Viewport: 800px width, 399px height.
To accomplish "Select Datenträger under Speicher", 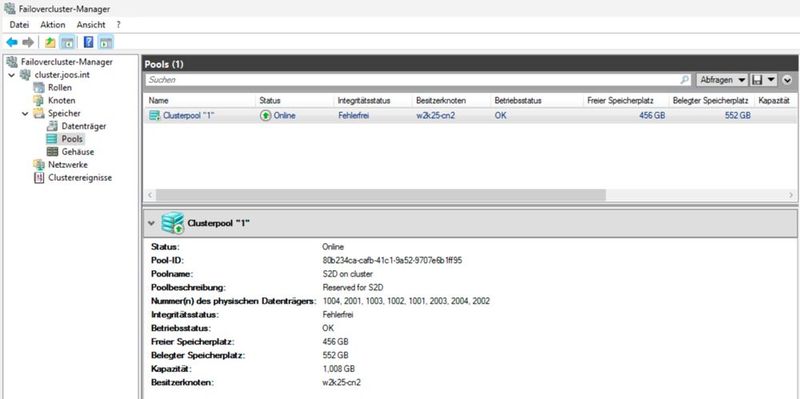I will (x=84, y=126).
